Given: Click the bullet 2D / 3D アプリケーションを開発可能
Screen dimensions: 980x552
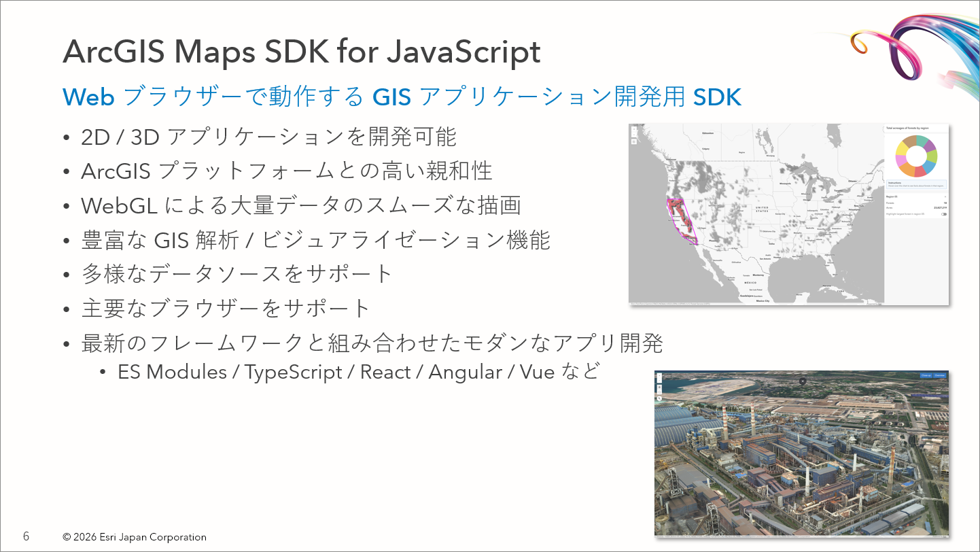Looking at the screenshot, I should click(x=269, y=137).
